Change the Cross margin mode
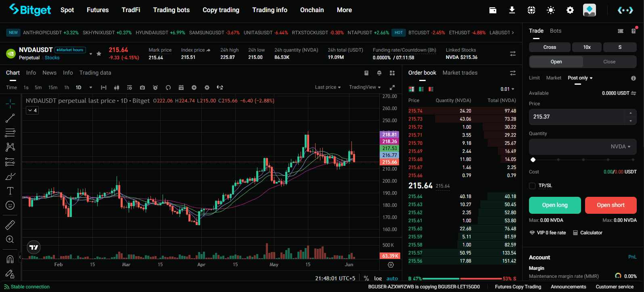 tap(550, 47)
